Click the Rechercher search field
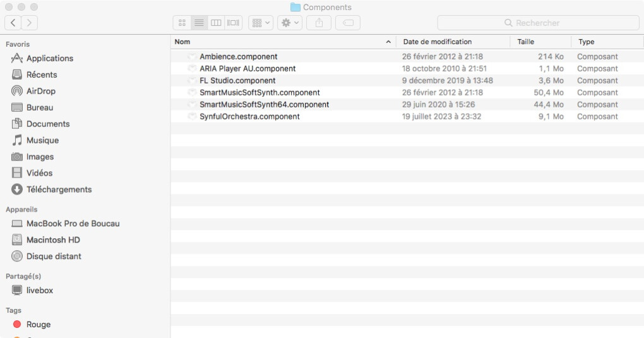Viewport: 644px width, 338px height. tap(538, 23)
